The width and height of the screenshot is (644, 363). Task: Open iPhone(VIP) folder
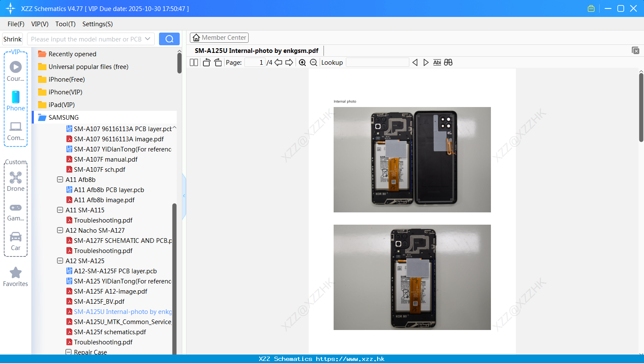pyautogui.click(x=65, y=92)
